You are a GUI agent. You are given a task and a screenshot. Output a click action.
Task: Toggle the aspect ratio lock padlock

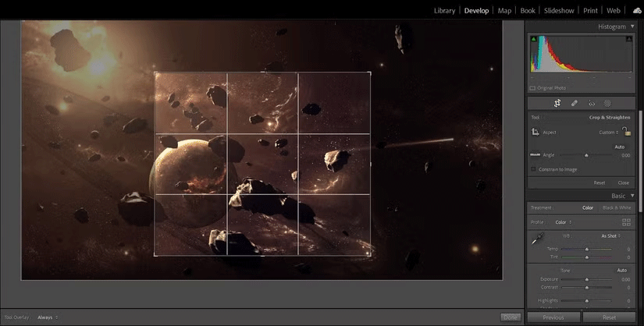click(626, 131)
